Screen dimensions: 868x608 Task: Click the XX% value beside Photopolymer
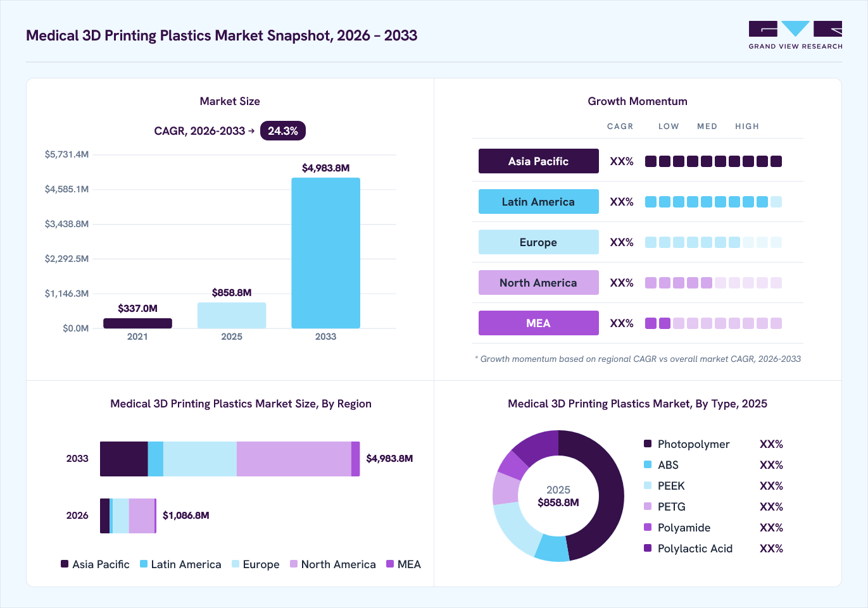771,444
